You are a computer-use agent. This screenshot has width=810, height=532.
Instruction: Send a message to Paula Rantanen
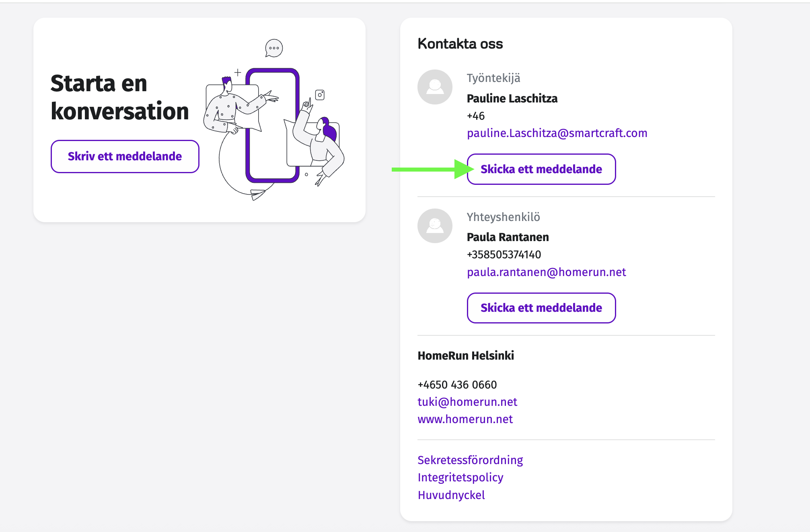[541, 308]
